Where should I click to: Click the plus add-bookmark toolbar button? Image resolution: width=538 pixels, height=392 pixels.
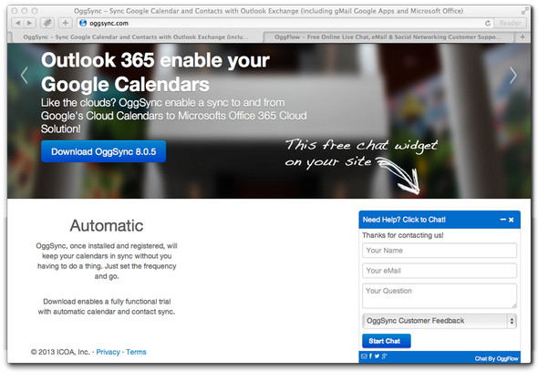(x=65, y=24)
